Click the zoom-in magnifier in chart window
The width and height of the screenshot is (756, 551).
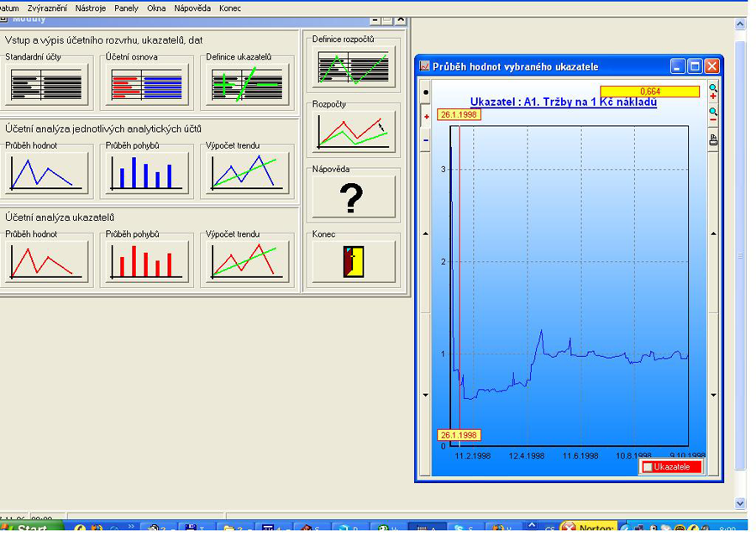(x=713, y=91)
